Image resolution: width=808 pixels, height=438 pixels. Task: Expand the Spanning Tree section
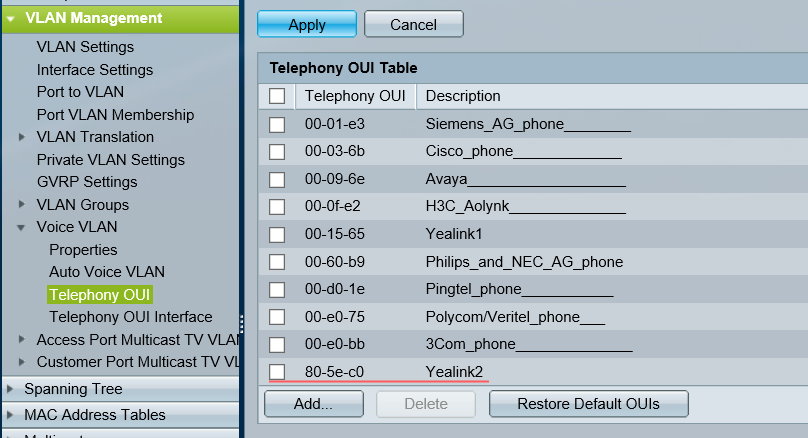[x=10, y=389]
